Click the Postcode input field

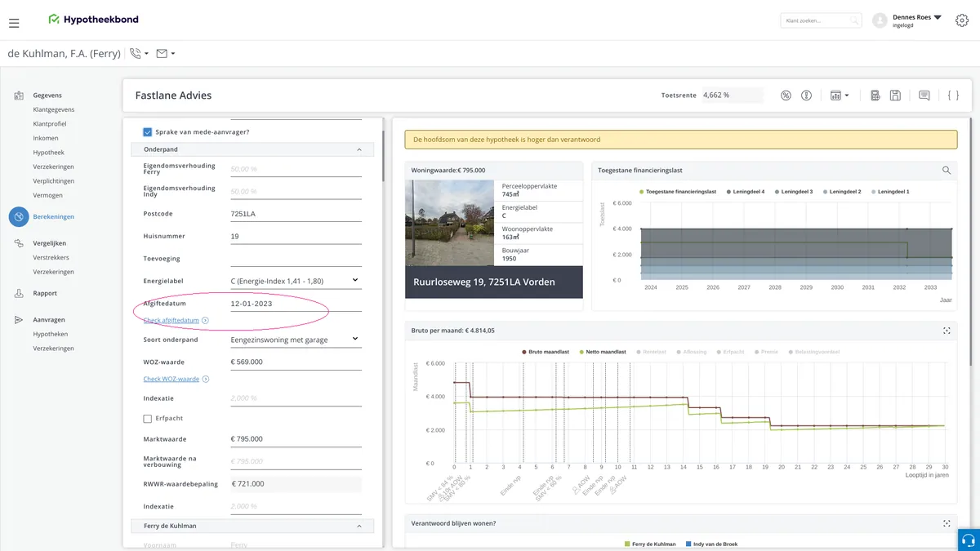[295, 214]
